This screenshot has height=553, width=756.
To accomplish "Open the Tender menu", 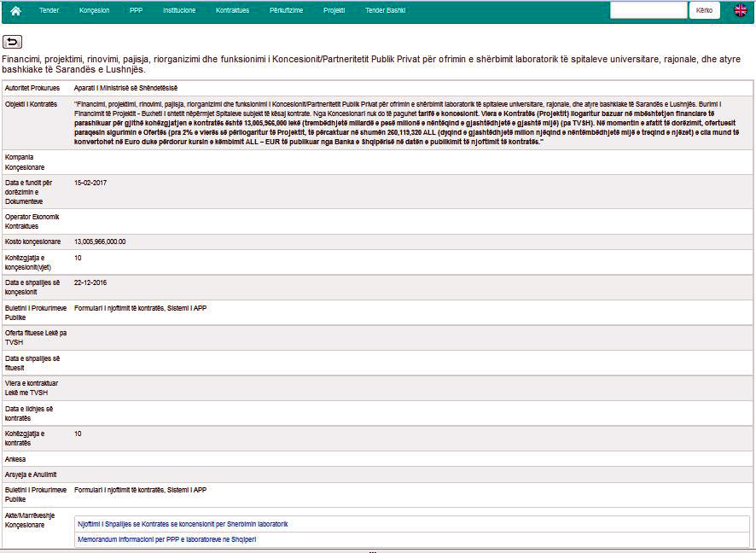I will 49,11.
